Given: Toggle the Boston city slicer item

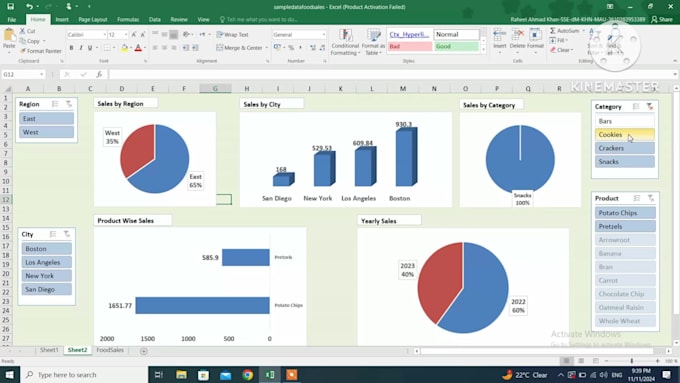Looking at the screenshot, I should (x=47, y=249).
